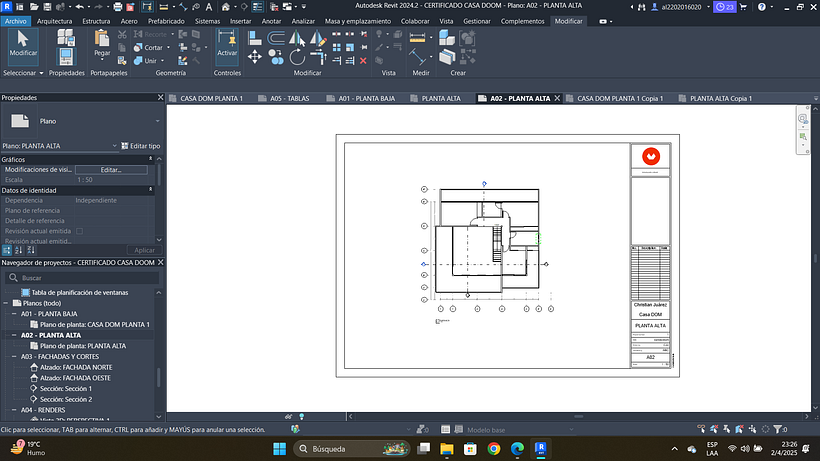Screen dimensions: 820x461
Task: Switch to the A01 - PLANTA BAJA view tab
Action: click(366, 98)
